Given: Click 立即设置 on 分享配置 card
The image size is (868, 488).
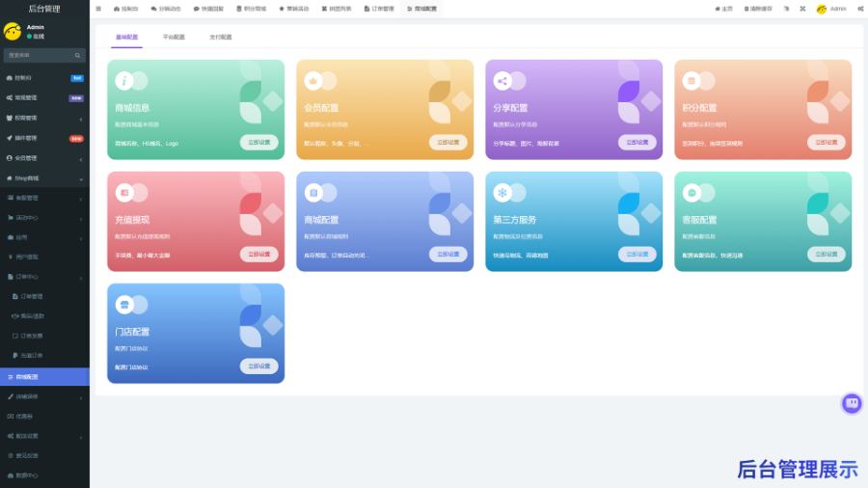Looking at the screenshot, I should (x=637, y=143).
